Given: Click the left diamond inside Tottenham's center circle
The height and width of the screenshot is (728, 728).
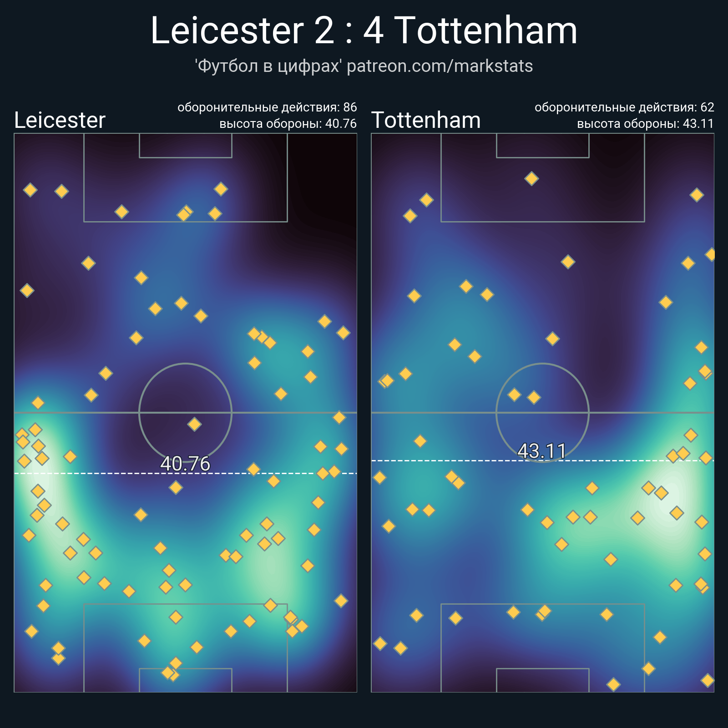Looking at the screenshot, I should click(514, 394).
